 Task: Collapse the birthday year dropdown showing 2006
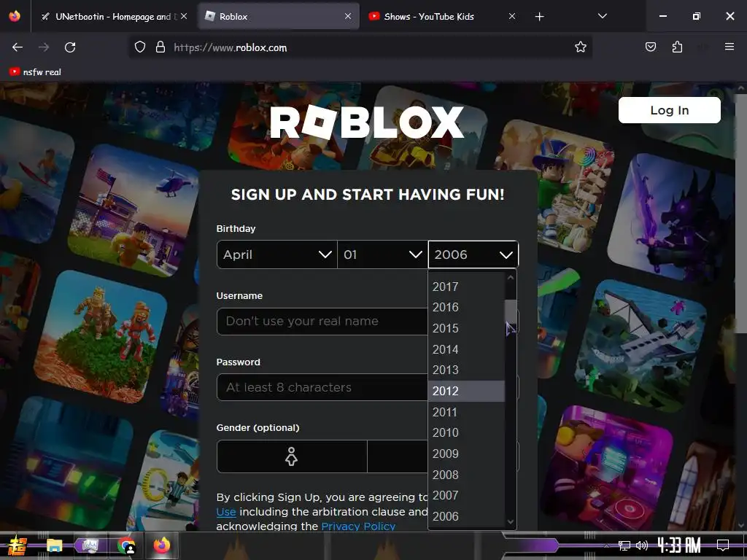click(473, 254)
